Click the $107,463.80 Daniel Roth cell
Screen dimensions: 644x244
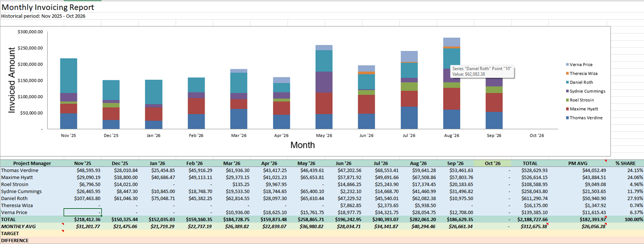point(82,199)
